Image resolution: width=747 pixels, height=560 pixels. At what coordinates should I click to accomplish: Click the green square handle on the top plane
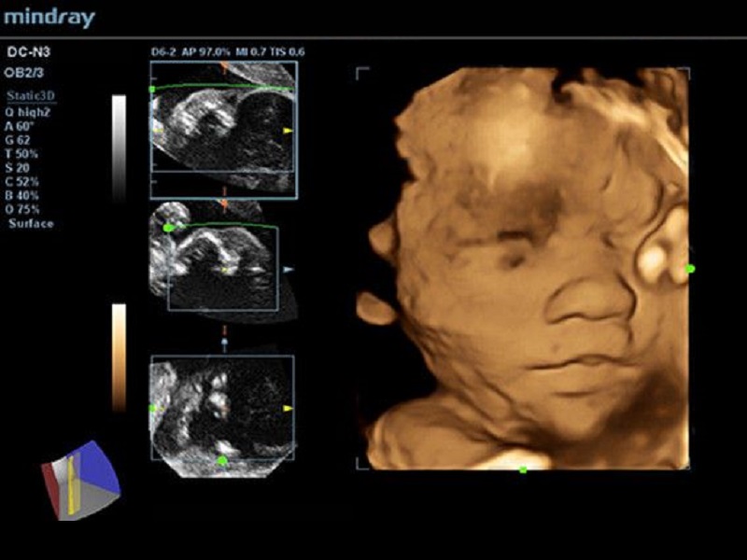152,90
